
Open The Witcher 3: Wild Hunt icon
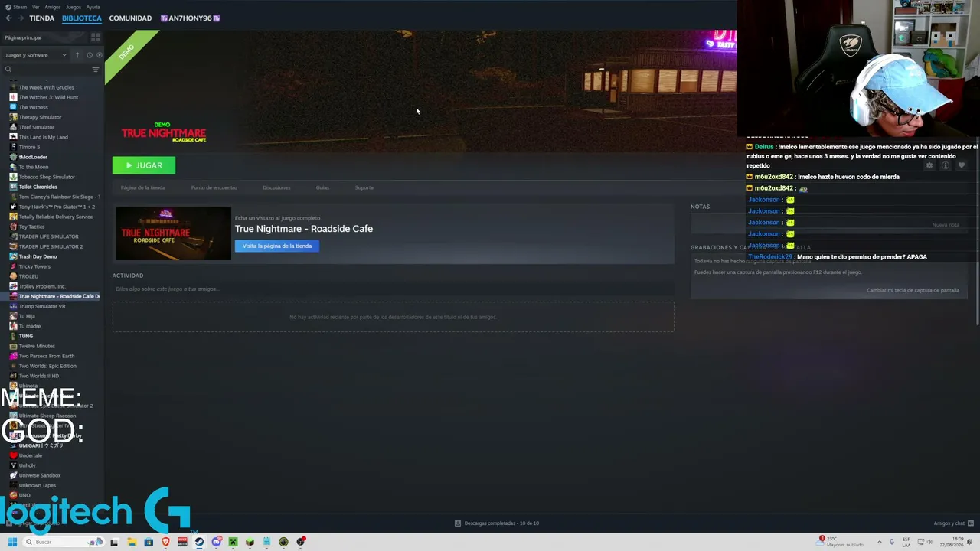pyautogui.click(x=13, y=97)
